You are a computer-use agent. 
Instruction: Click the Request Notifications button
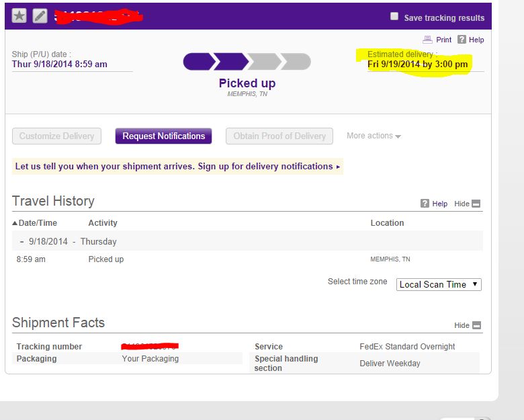click(x=163, y=136)
